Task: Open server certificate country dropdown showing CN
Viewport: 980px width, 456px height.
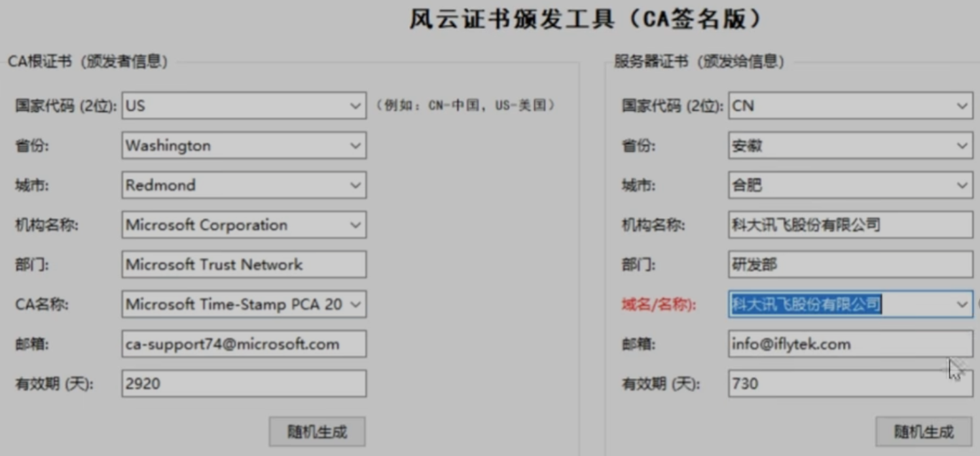Action: [x=962, y=105]
